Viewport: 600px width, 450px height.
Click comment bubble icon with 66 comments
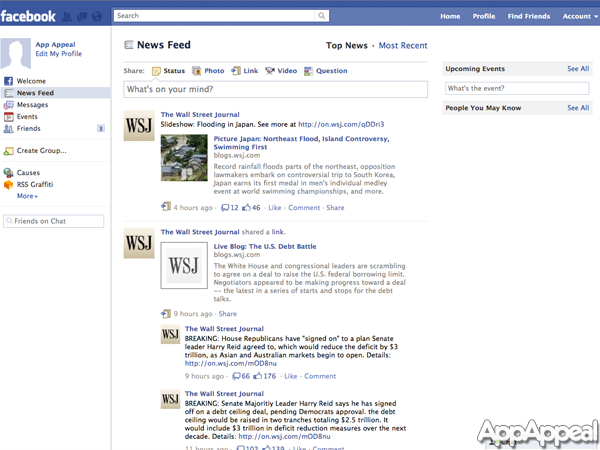tap(237, 376)
